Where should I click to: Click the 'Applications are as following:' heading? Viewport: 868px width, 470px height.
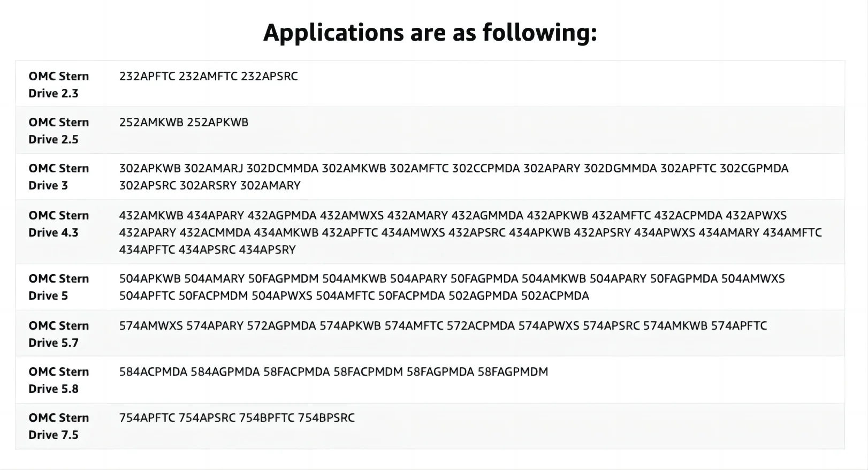pos(430,33)
